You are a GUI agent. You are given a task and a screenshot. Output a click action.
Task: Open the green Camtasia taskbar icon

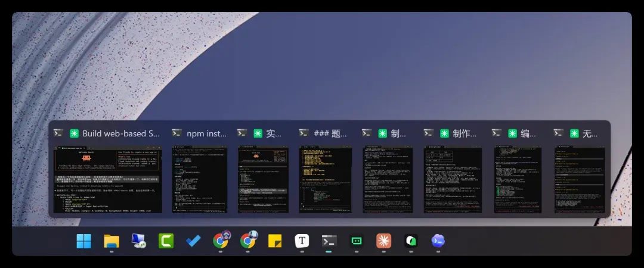click(x=166, y=241)
